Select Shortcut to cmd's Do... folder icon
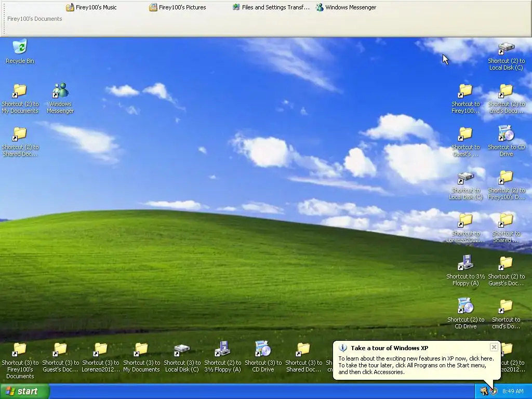The height and width of the screenshot is (399, 532). click(506, 313)
